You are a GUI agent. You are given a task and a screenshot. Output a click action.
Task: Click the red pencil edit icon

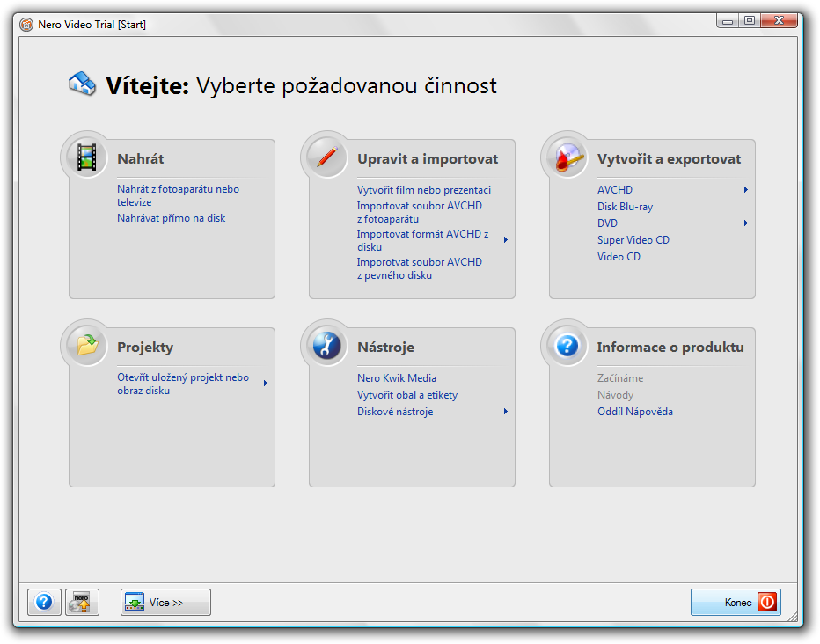pyautogui.click(x=326, y=157)
